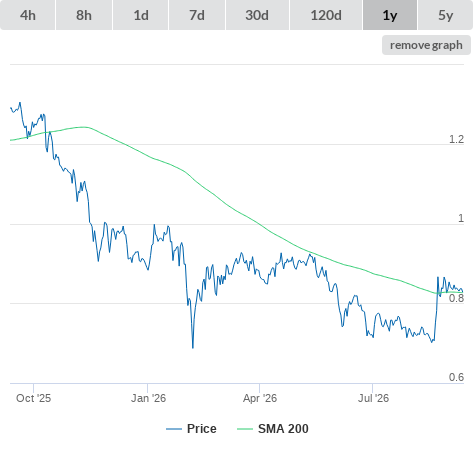Click the active 1y range tab
This screenshot has height=455, width=474.
390,15
